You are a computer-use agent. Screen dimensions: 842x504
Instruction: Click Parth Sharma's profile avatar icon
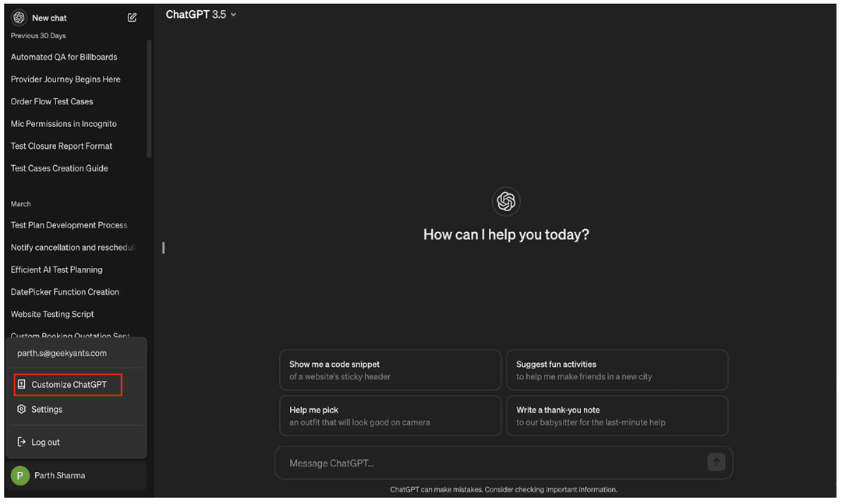pos(19,475)
